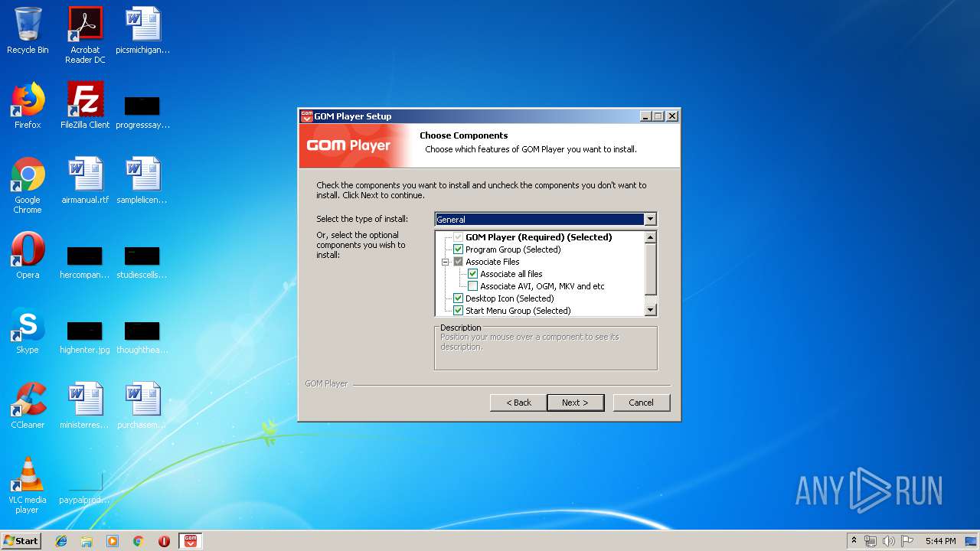Open Windows Explorer folder in taskbar

(87, 541)
